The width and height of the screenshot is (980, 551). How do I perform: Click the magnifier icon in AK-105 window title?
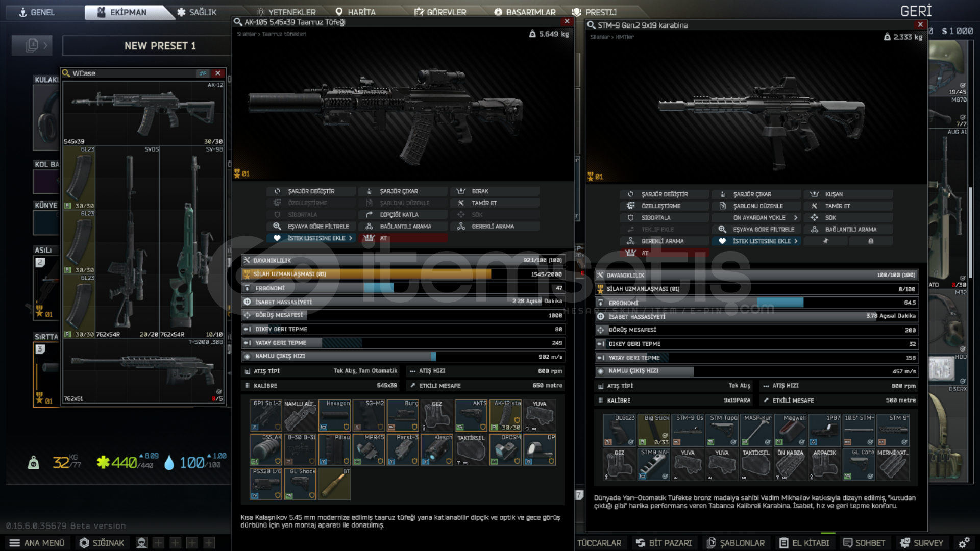click(x=238, y=22)
